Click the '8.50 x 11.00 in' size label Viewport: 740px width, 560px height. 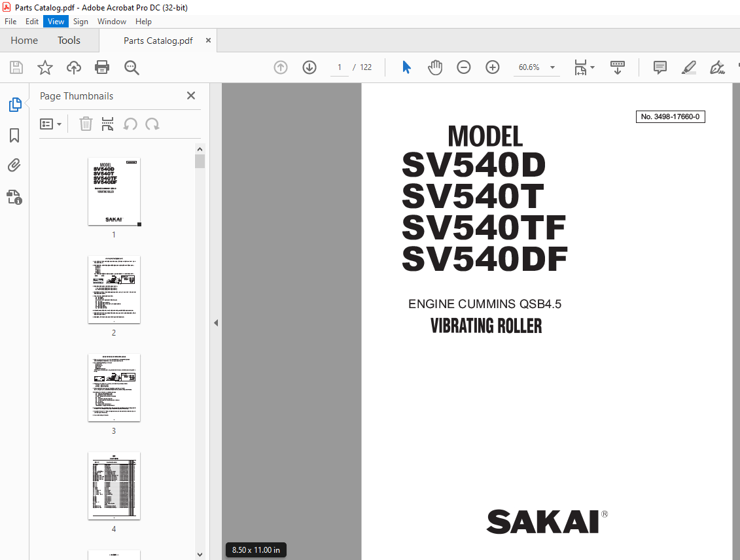click(256, 550)
